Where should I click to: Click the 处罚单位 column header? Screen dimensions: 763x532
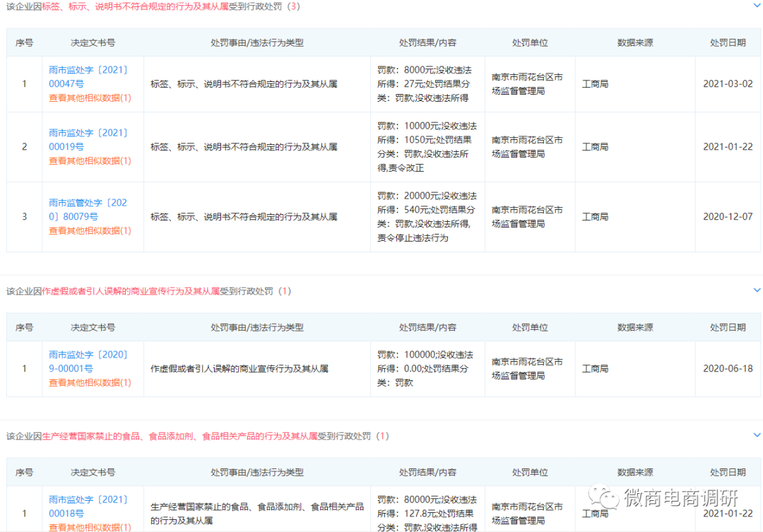pyautogui.click(x=529, y=42)
